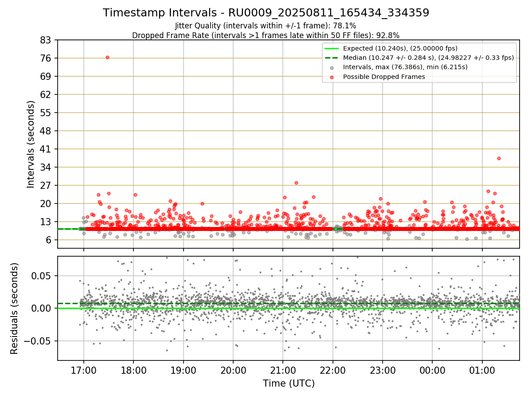Click the 20 y-axis tick label
The image size is (532, 399).
coord(47,203)
